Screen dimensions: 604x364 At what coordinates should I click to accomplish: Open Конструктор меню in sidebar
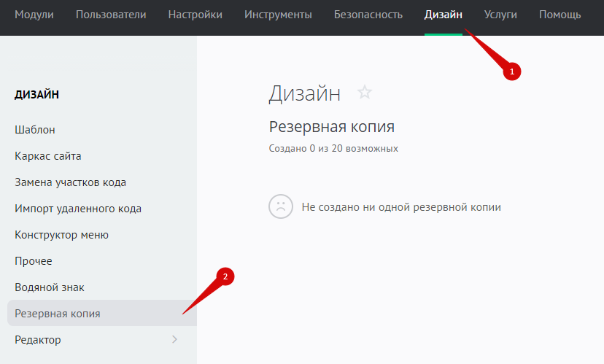[61, 235]
